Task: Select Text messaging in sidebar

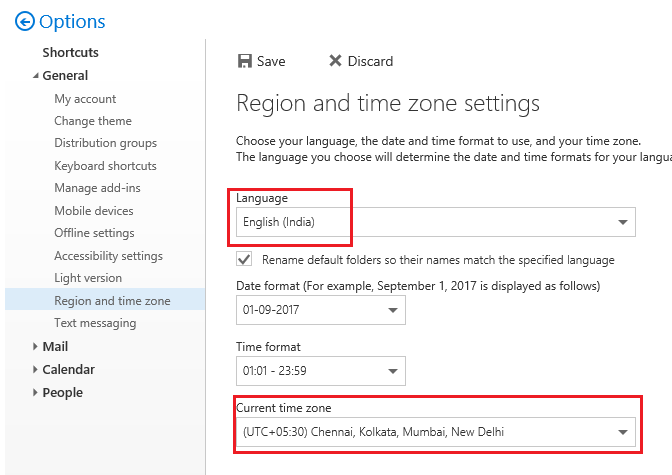Action: pyautogui.click(x=95, y=323)
